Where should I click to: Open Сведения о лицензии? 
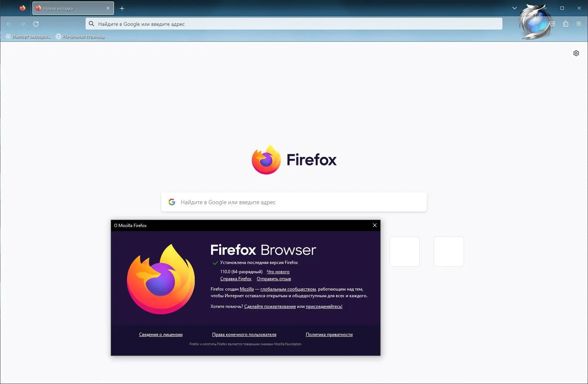coord(161,335)
